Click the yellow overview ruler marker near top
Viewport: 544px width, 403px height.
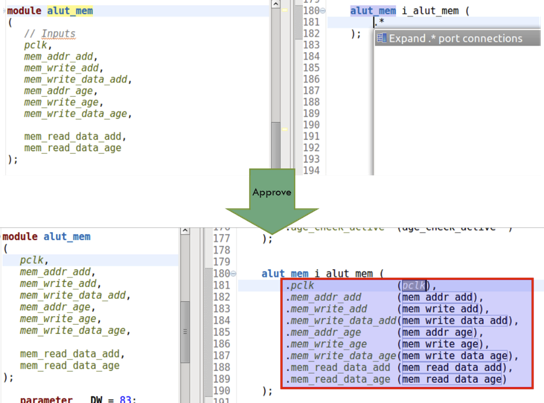(x=285, y=10)
